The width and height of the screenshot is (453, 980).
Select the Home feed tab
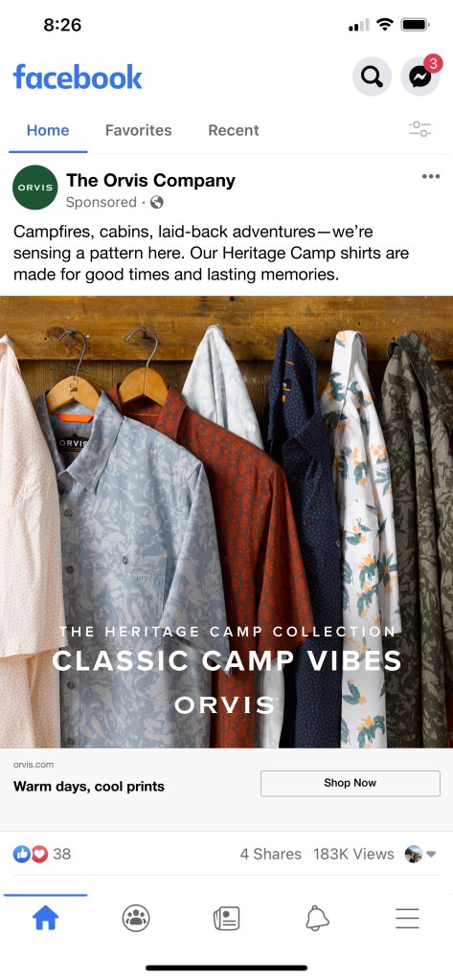48,130
